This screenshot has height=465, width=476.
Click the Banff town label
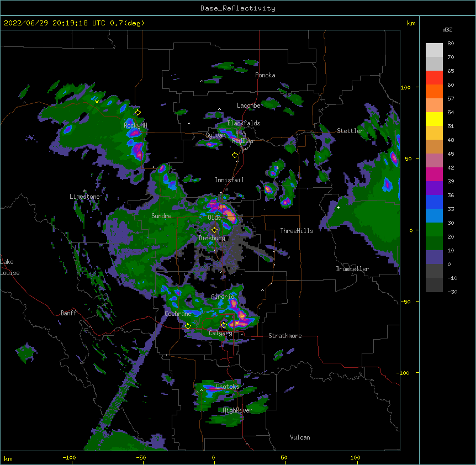pos(68,313)
